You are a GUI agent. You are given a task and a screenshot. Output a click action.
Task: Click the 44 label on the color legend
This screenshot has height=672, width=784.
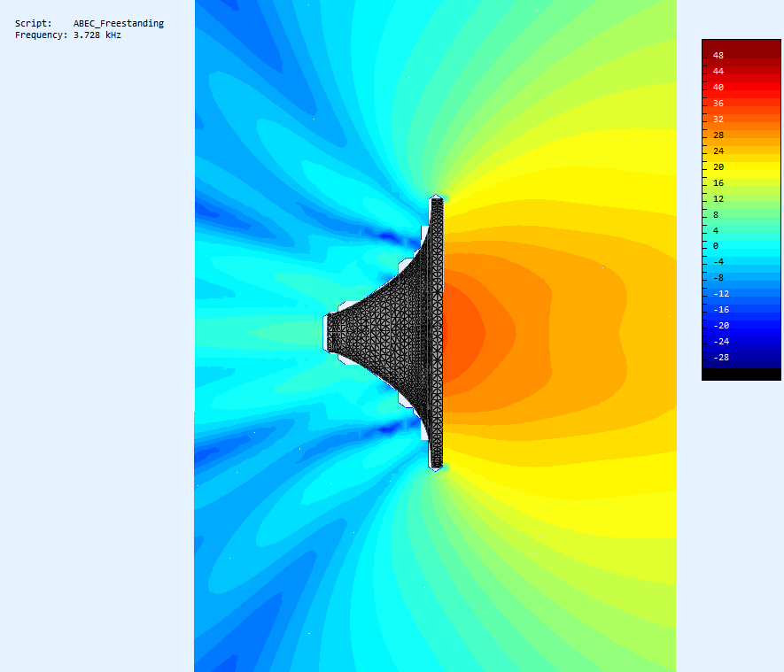[x=718, y=72]
